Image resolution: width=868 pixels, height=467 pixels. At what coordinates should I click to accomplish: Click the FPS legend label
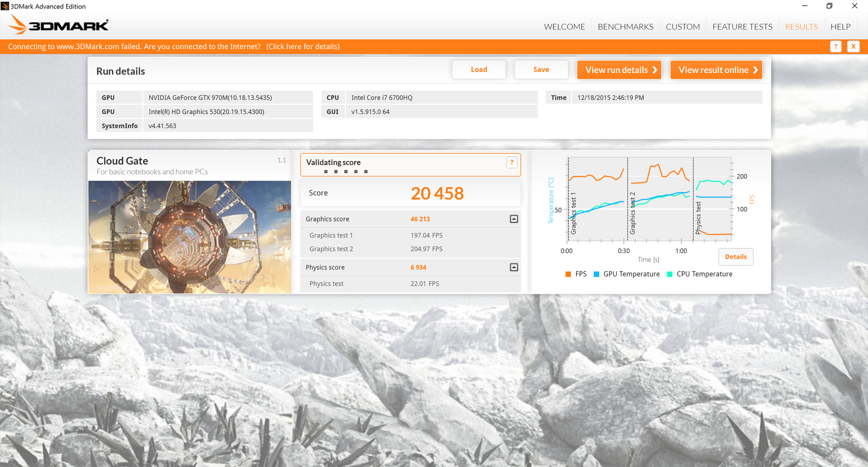click(x=581, y=274)
